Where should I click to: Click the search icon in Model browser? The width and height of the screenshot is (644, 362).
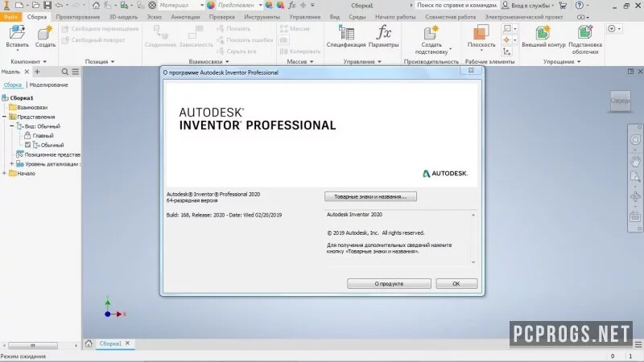65,72
